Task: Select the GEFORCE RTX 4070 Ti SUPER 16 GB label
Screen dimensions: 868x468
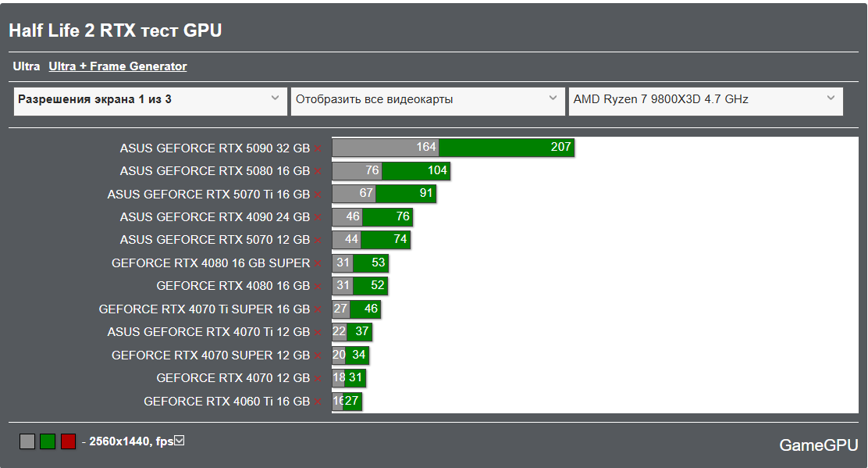Action: [205, 309]
